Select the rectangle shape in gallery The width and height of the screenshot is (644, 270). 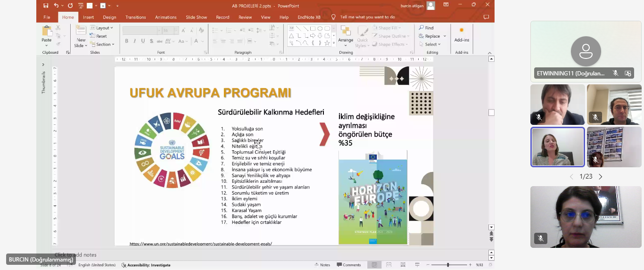tap(313, 28)
